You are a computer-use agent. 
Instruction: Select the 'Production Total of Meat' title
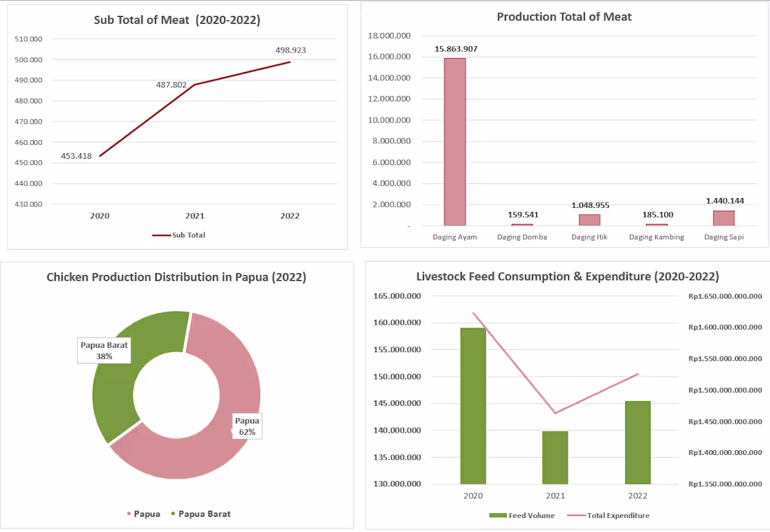coord(564,17)
